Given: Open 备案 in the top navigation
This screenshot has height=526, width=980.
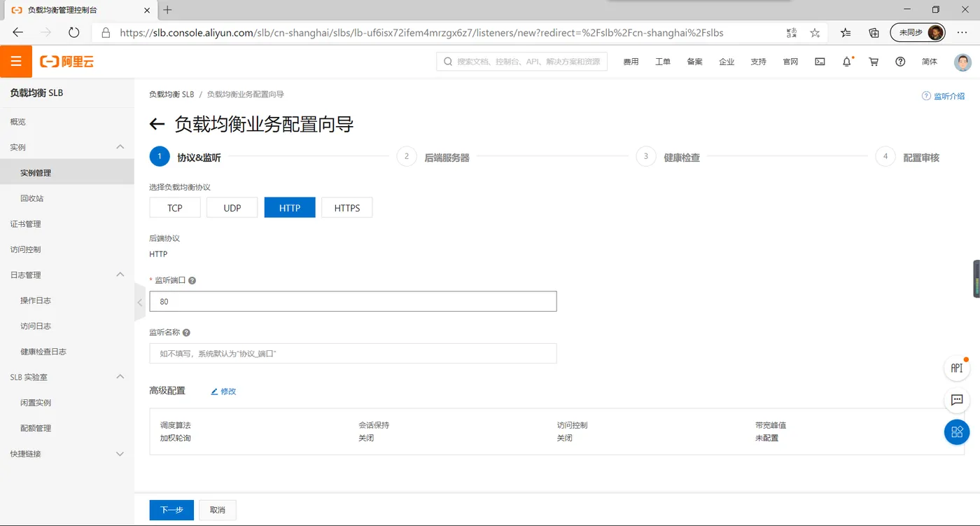Looking at the screenshot, I should 694,62.
